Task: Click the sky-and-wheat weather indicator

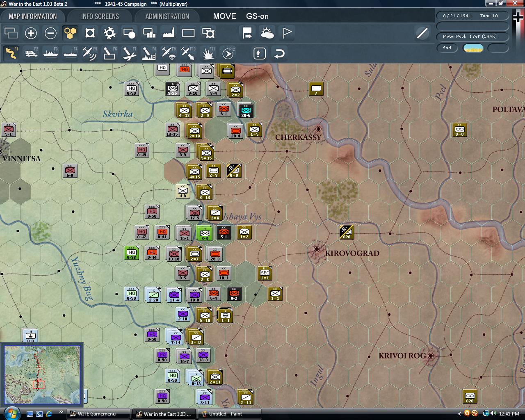Action: point(473,48)
